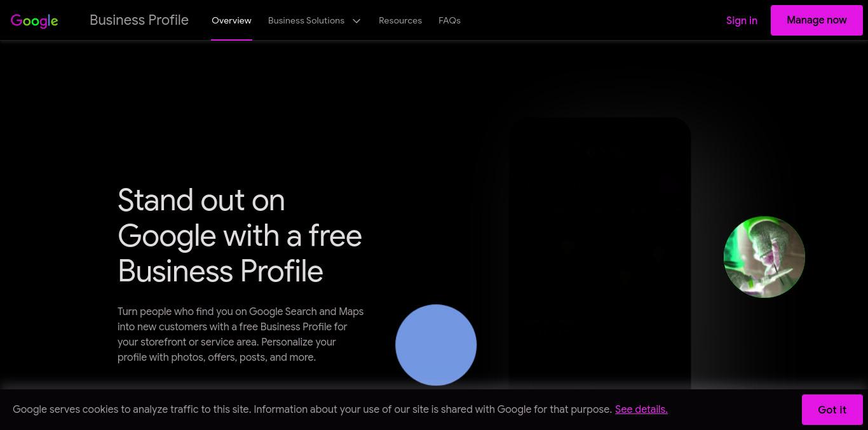The width and height of the screenshot is (868, 430).
Task: Select the blue circle graphic
Action: point(436,345)
